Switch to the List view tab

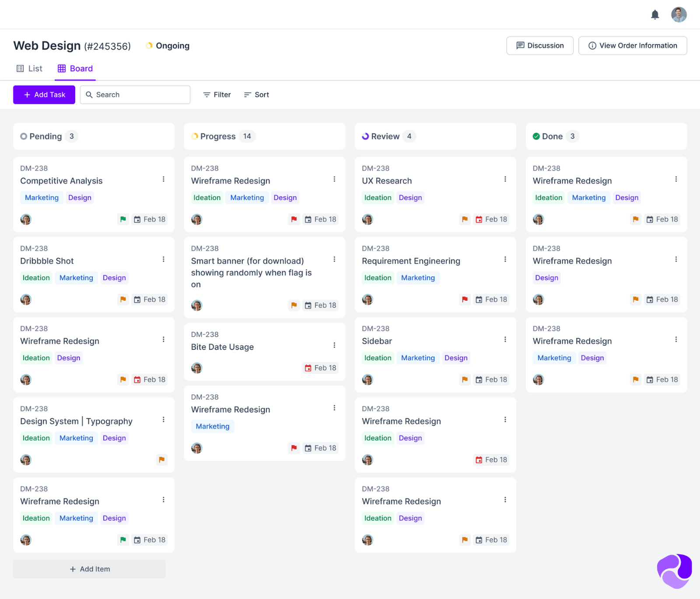(x=29, y=68)
